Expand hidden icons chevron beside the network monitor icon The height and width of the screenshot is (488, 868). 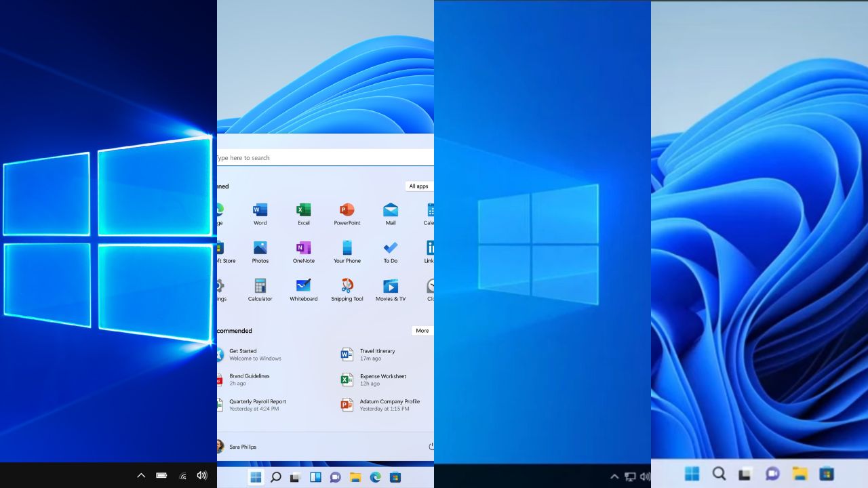614,476
